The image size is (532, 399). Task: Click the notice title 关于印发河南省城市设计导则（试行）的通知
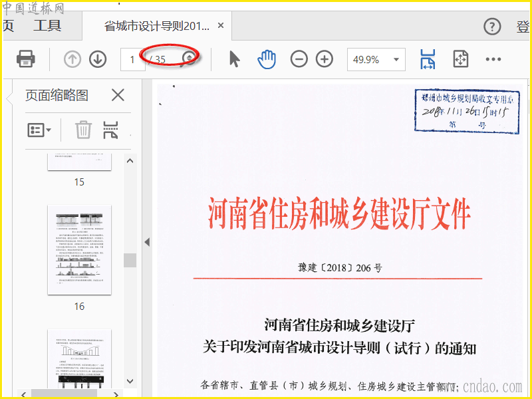[x=340, y=348]
